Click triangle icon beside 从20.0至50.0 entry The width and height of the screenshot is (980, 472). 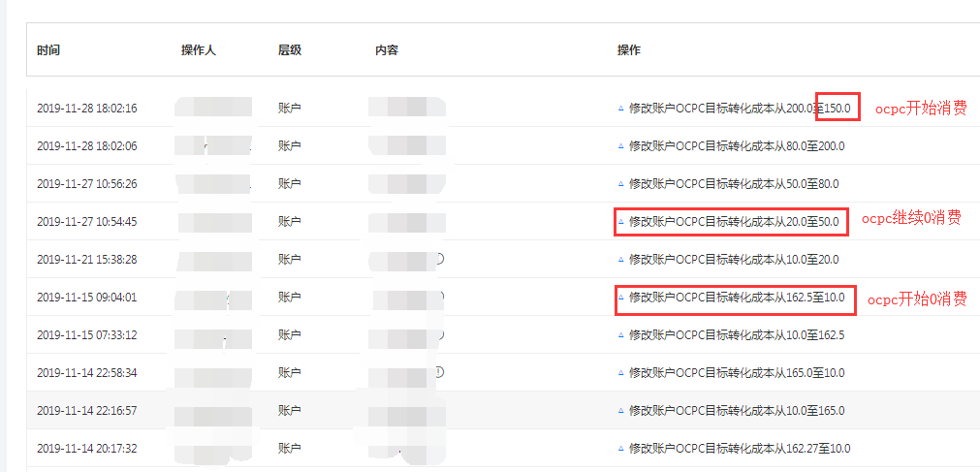point(620,221)
